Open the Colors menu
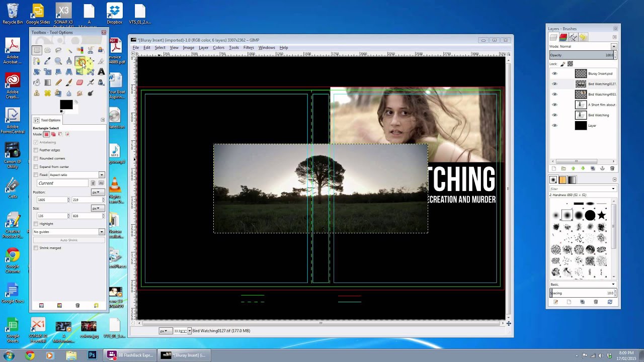 [218, 48]
